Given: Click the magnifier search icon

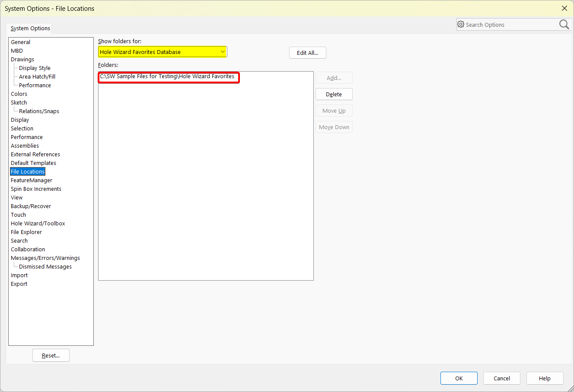Looking at the screenshot, I should click(x=564, y=25).
